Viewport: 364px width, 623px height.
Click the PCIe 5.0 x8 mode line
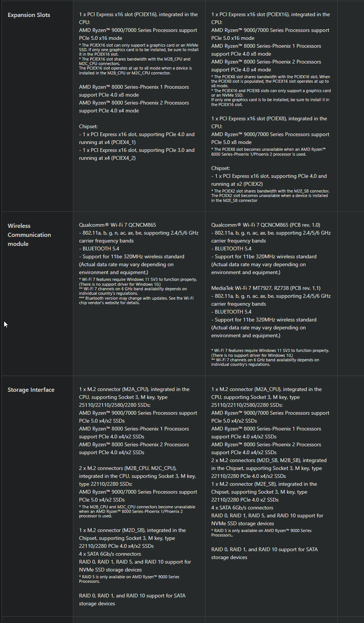(231, 142)
